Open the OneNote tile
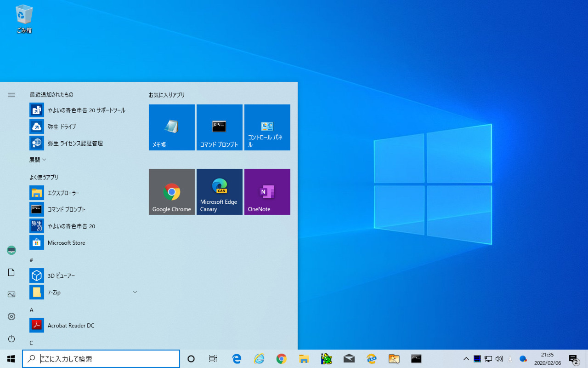 point(267,192)
